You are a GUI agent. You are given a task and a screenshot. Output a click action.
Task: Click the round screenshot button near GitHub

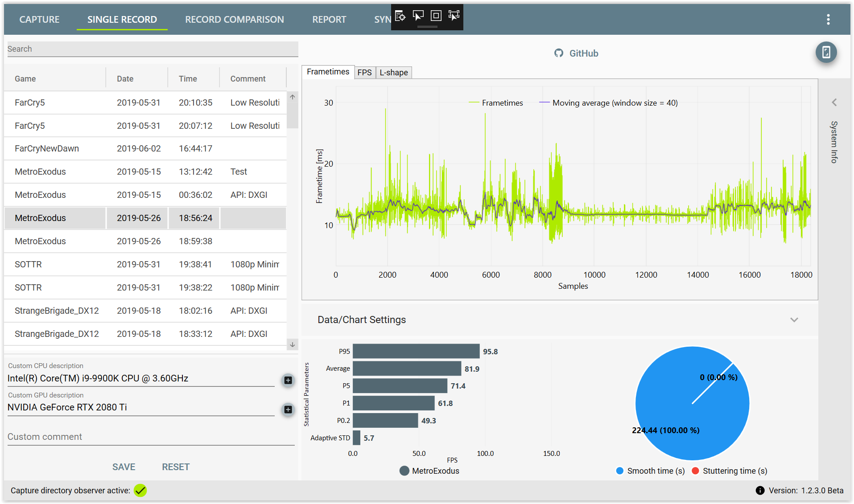tap(826, 53)
